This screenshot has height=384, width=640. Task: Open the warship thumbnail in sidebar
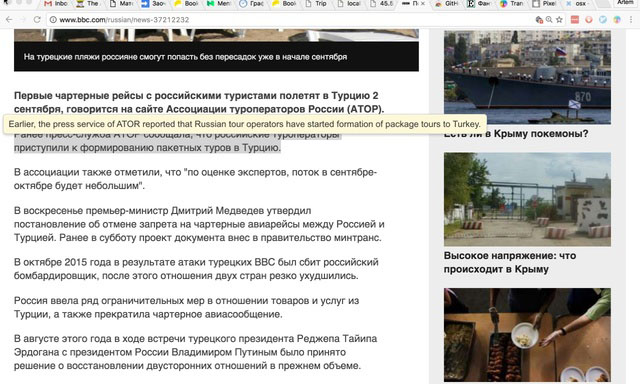pos(527,77)
